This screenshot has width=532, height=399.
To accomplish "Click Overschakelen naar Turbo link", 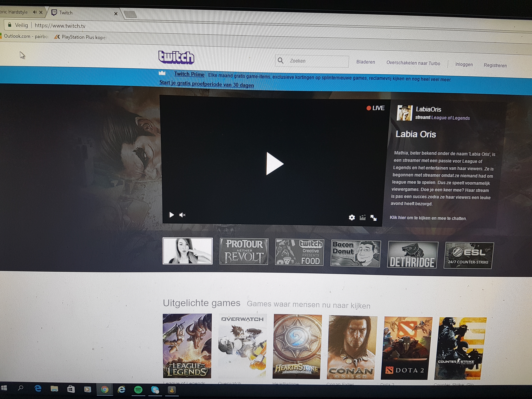I will (413, 63).
